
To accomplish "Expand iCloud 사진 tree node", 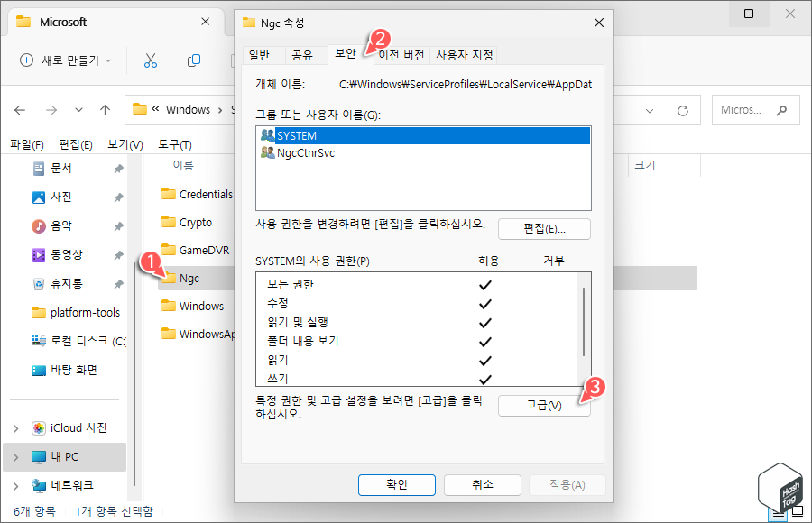I will [x=15, y=428].
